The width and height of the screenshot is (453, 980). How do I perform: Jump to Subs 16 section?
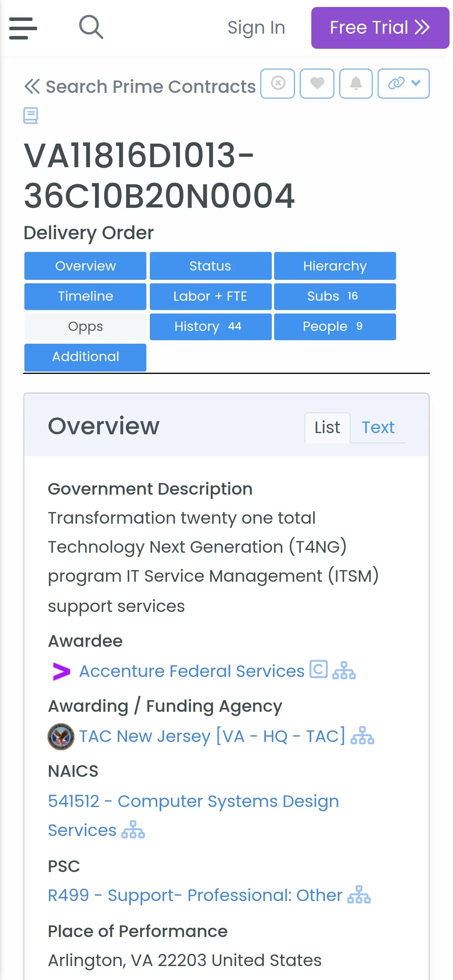pyautogui.click(x=335, y=296)
